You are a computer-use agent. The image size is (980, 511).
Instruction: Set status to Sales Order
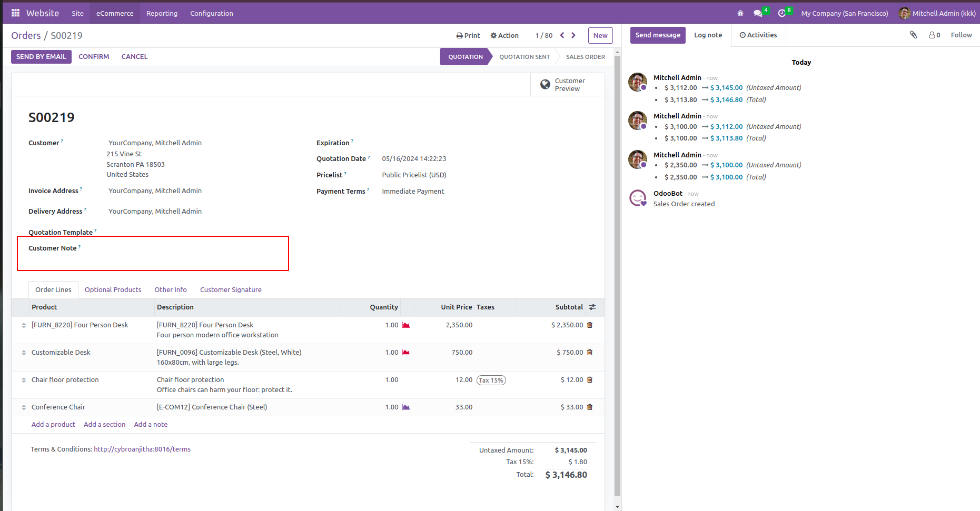point(585,57)
